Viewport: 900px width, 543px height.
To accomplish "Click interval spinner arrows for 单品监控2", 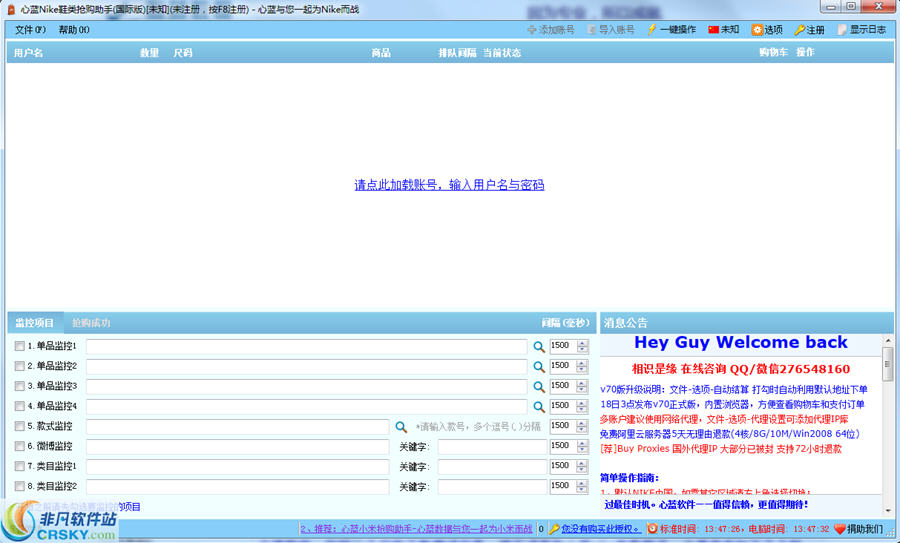I will (x=583, y=366).
